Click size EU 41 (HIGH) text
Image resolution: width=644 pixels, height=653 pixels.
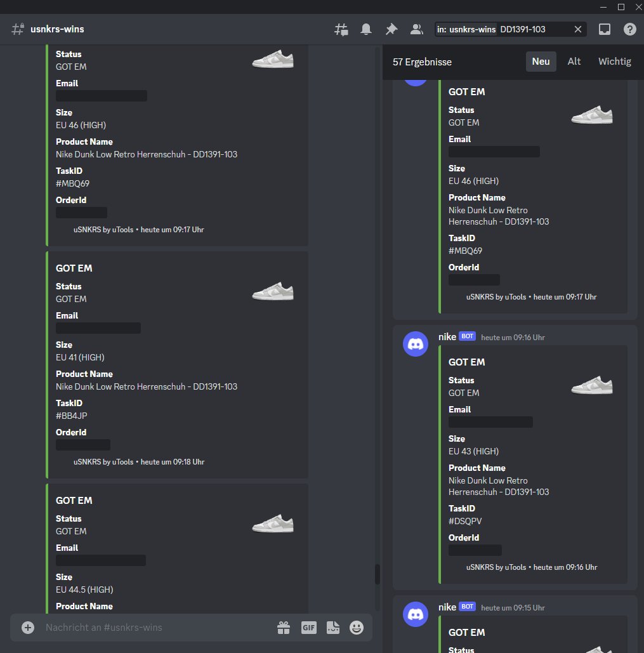click(x=80, y=358)
